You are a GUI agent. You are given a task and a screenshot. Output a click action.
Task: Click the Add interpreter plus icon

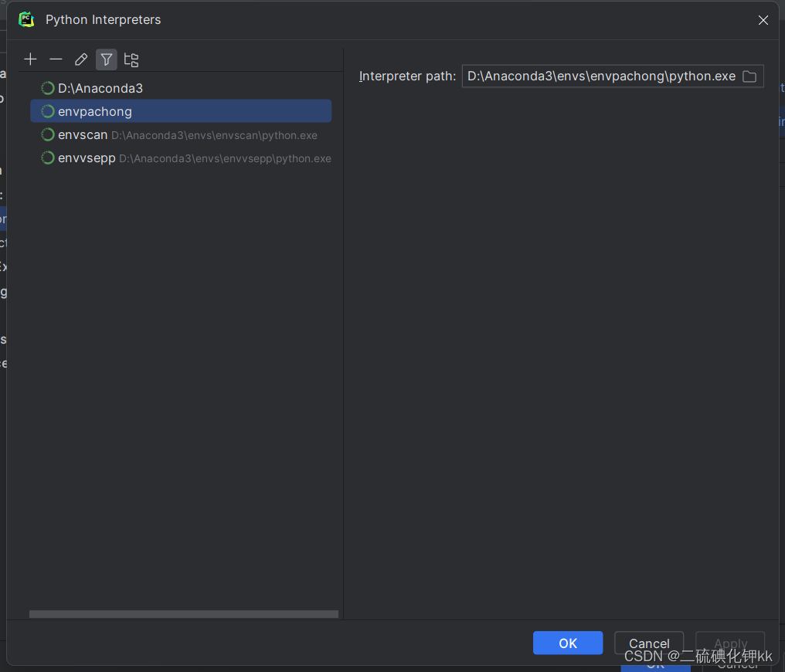tap(30, 59)
